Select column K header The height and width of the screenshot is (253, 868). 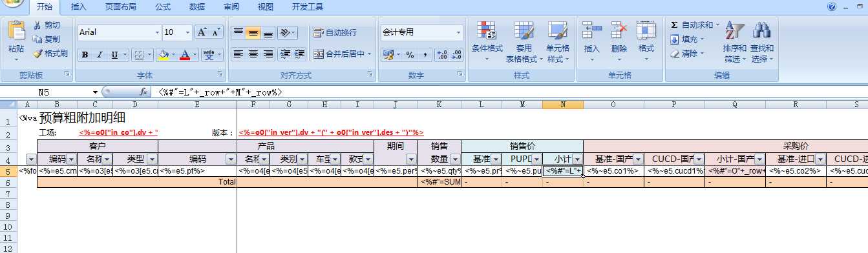pyautogui.click(x=439, y=105)
